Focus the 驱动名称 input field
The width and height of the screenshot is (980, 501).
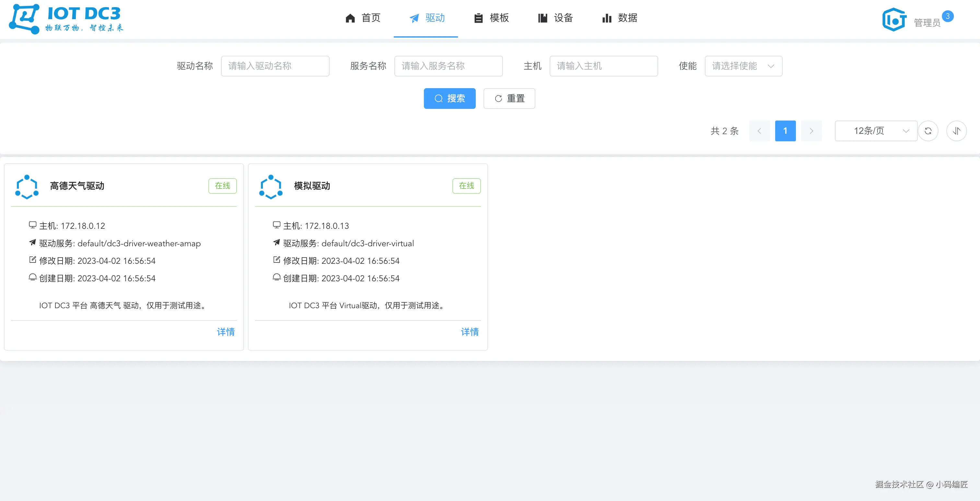point(275,66)
